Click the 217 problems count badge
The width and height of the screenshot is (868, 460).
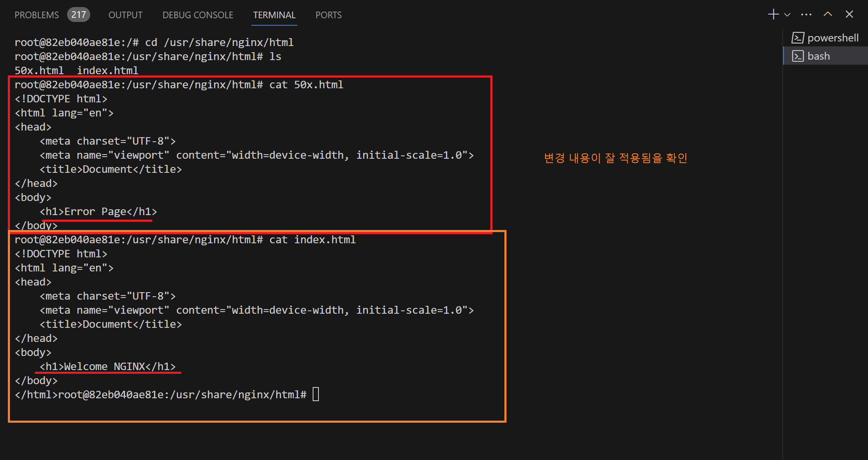click(x=78, y=15)
